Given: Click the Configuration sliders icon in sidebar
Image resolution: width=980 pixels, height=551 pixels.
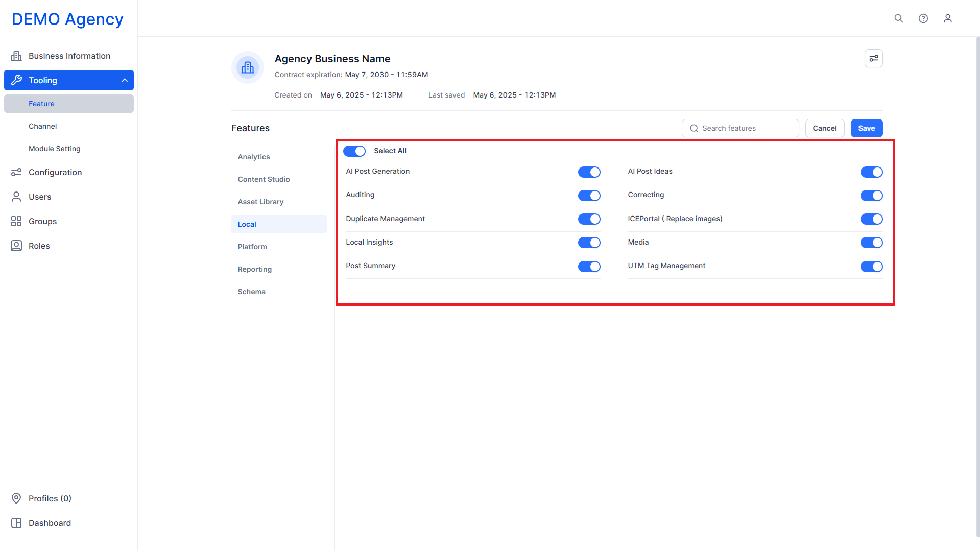Looking at the screenshot, I should [x=16, y=172].
